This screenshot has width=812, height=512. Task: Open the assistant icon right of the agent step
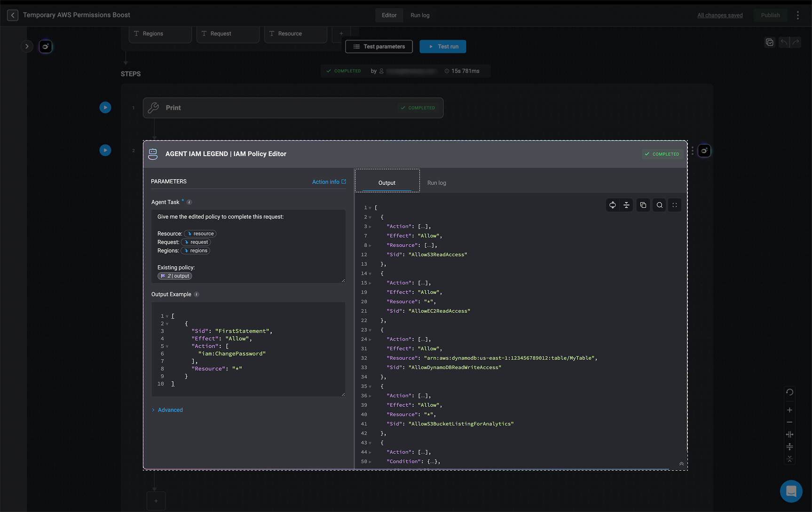coord(704,151)
